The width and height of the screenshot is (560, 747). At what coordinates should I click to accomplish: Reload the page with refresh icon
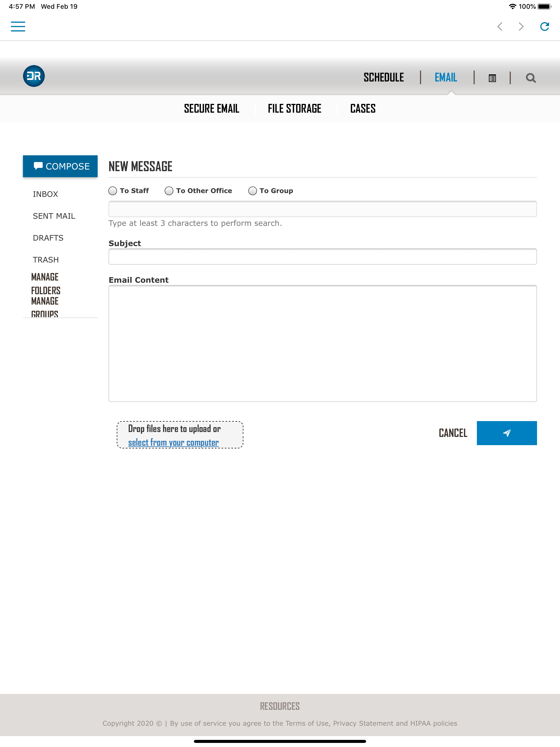(x=544, y=26)
